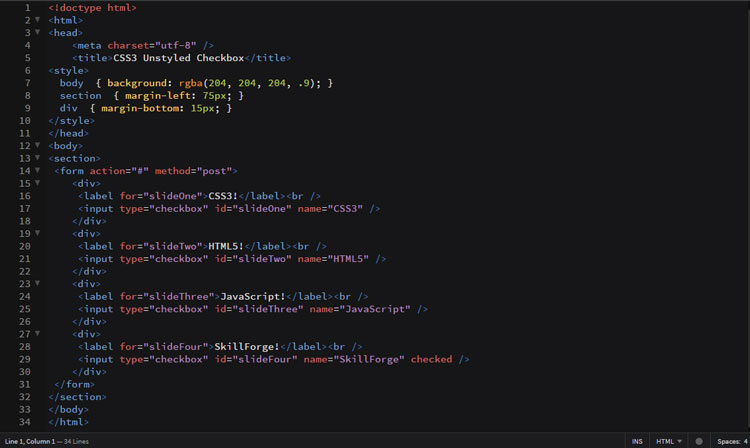Image resolution: width=750 pixels, height=448 pixels.
Task: Click line number 29 in the gutter
Action: pyautogui.click(x=25, y=359)
